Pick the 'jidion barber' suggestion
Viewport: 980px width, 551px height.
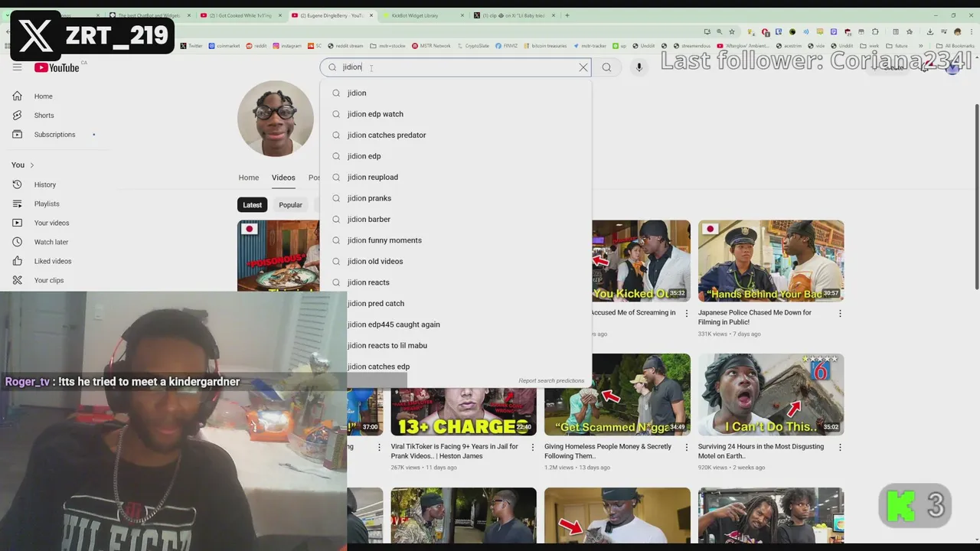(x=456, y=219)
